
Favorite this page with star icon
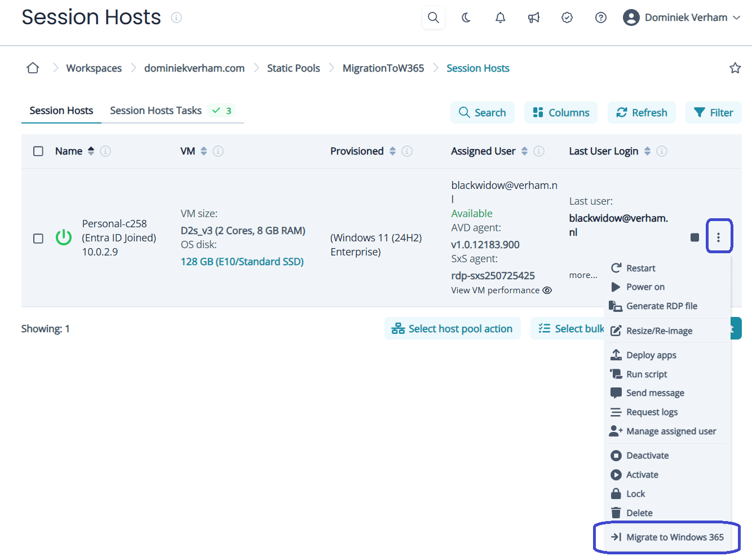(735, 68)
